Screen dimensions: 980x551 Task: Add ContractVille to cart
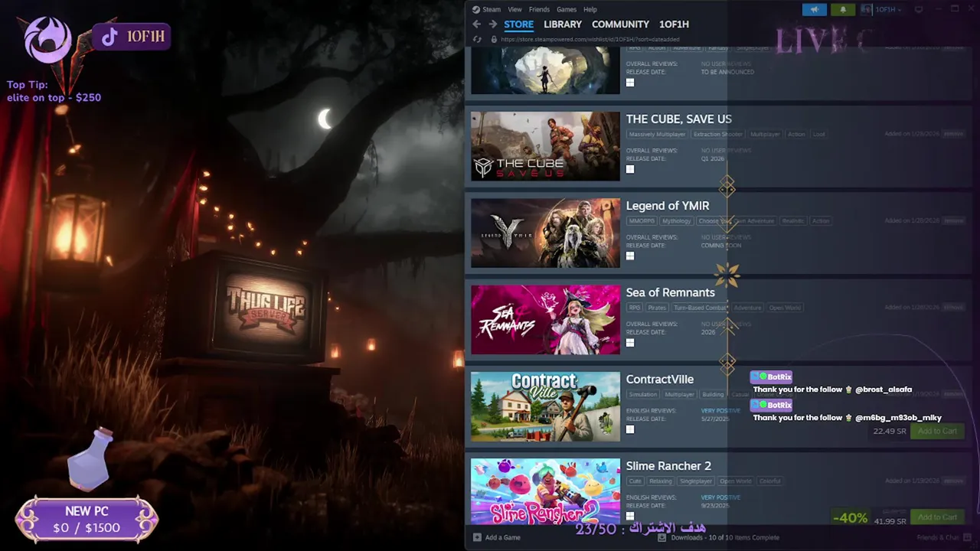coord(937,431)
